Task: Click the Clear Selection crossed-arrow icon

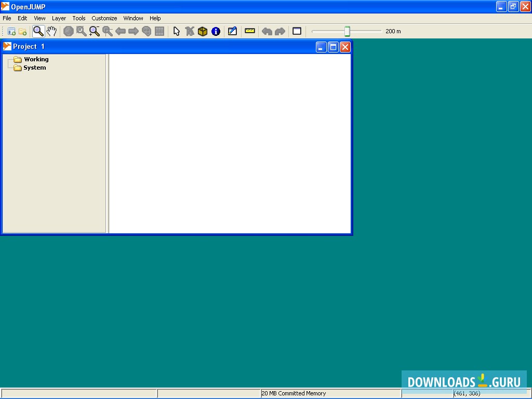Action: [190, 31]
